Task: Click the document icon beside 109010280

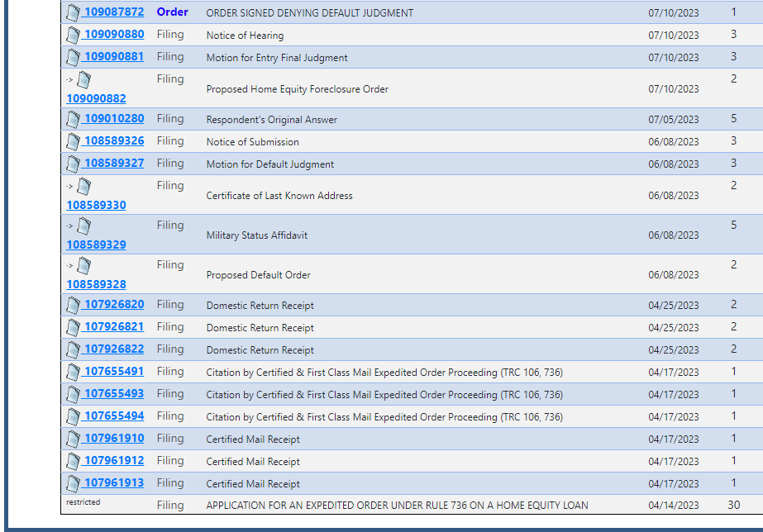Action: 73,119
